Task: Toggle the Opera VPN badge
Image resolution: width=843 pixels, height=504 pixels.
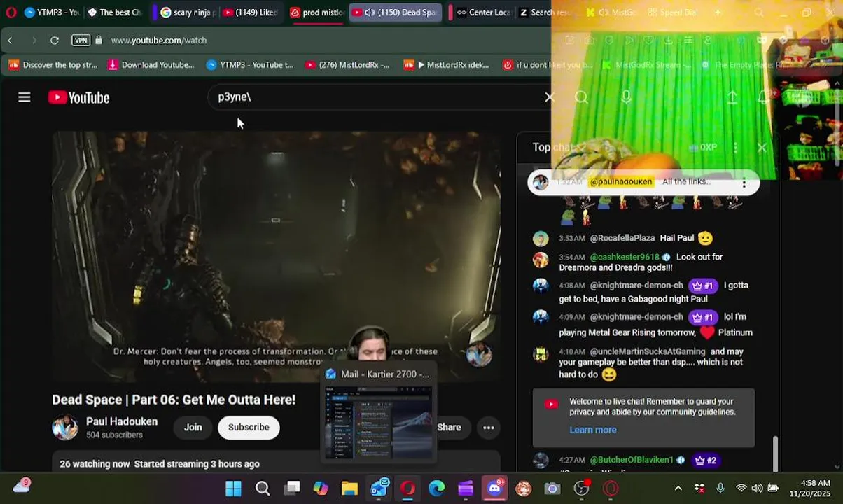Action: 81,40
